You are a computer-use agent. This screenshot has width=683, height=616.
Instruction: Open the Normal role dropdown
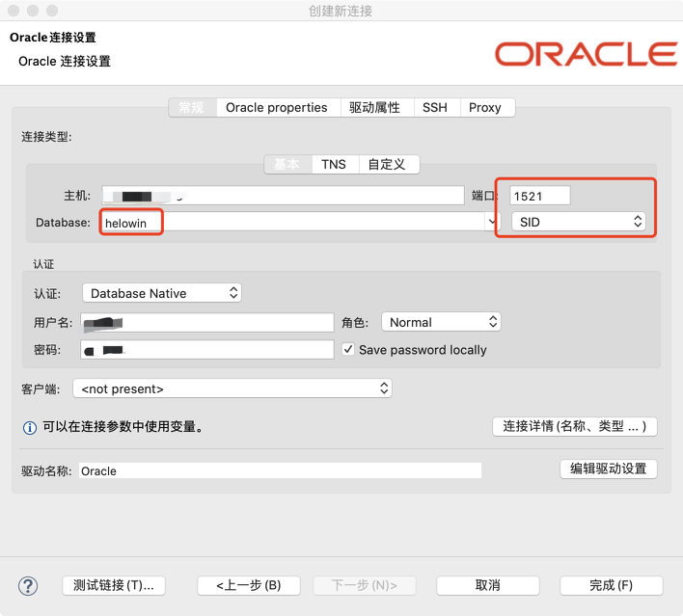coord(441,322)
